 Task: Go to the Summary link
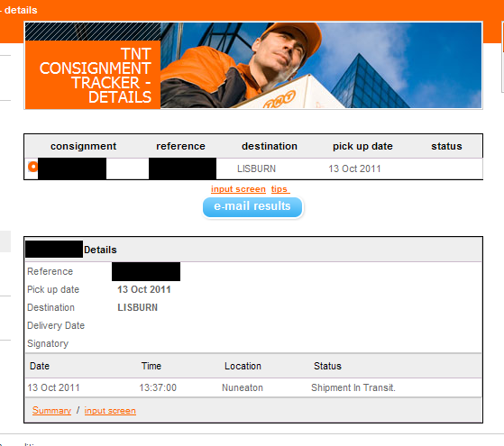51,410
